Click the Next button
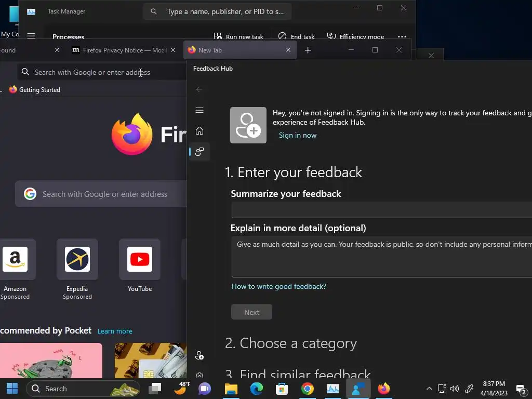 [x=251, y=312]
